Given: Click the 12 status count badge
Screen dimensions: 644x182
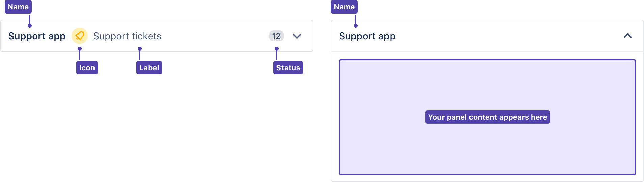Looking at the screenshot, I should click(276, 36).
